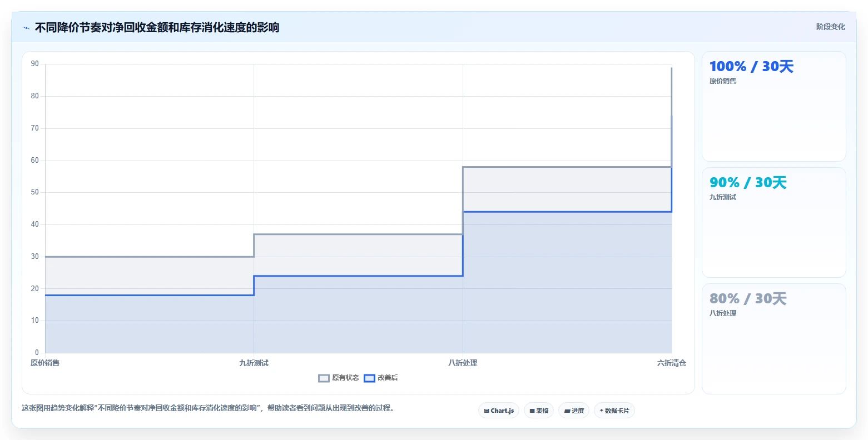Click the y-axis value 60

pos(35,161)
